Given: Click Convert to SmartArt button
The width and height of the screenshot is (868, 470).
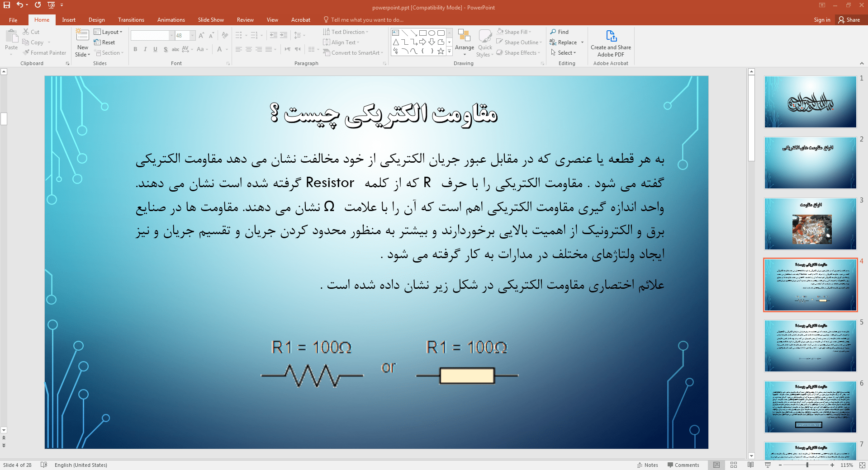Looking at the screenshot, I should click(353, 52).
